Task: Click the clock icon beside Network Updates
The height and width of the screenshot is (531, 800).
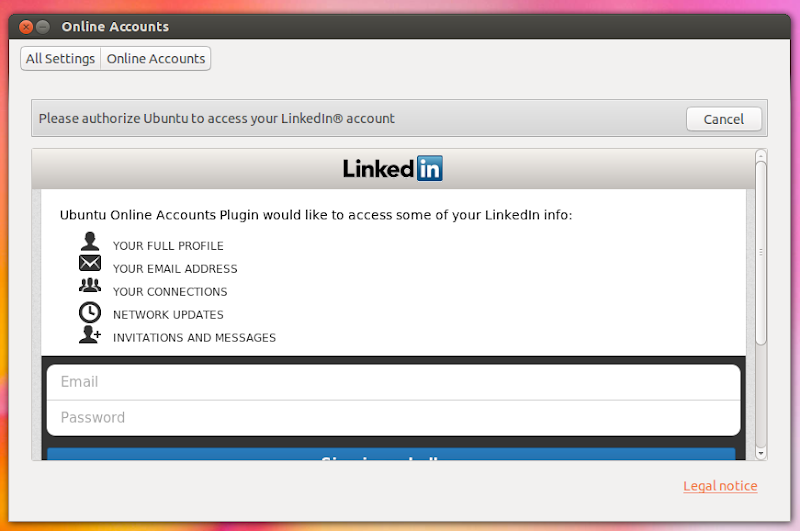Action: point(90,312)
